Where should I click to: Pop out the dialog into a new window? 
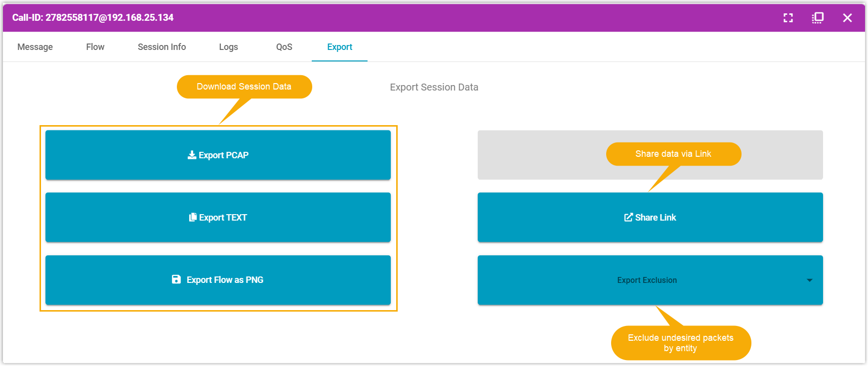coord(818,18)
